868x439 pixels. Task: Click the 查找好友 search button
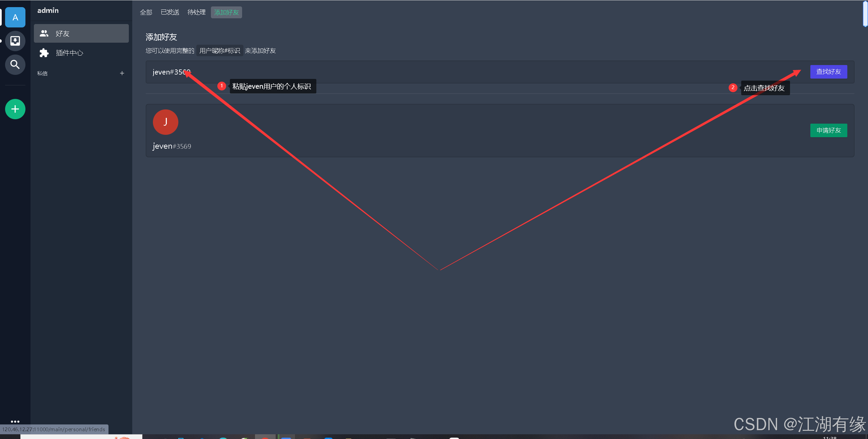(x=828, y=72)
